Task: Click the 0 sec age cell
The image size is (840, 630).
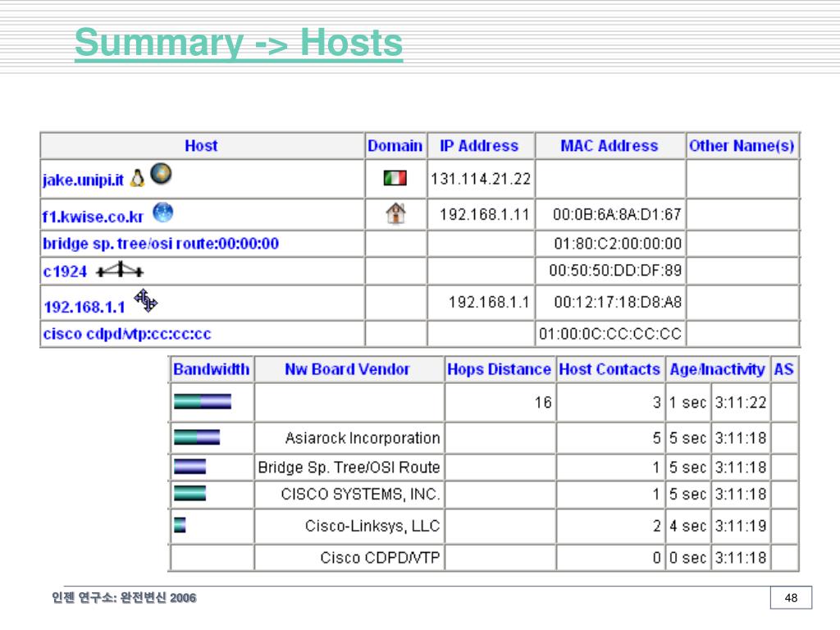Action: (688, 558)
